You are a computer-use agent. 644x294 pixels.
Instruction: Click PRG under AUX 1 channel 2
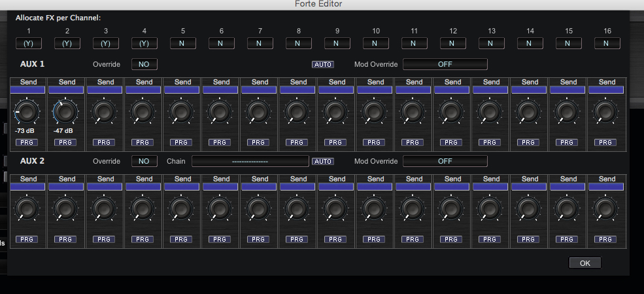(x=65, y=142)
